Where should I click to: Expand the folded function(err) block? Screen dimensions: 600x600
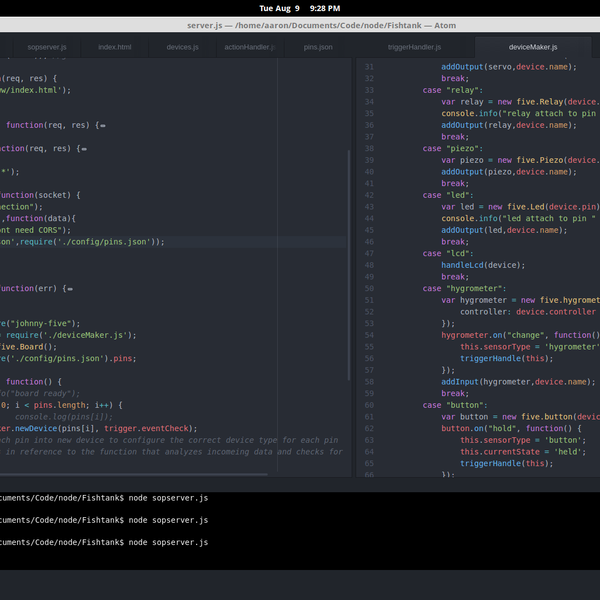[70, 289]
